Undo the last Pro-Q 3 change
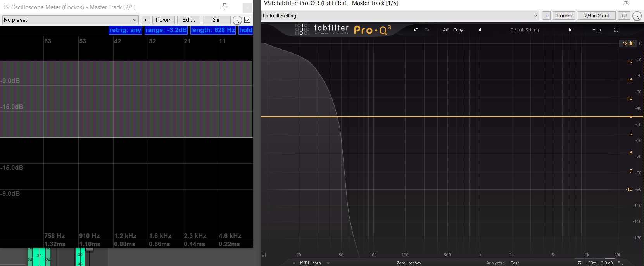This screenshot has height=266, width=644. [x=416, y=30]
